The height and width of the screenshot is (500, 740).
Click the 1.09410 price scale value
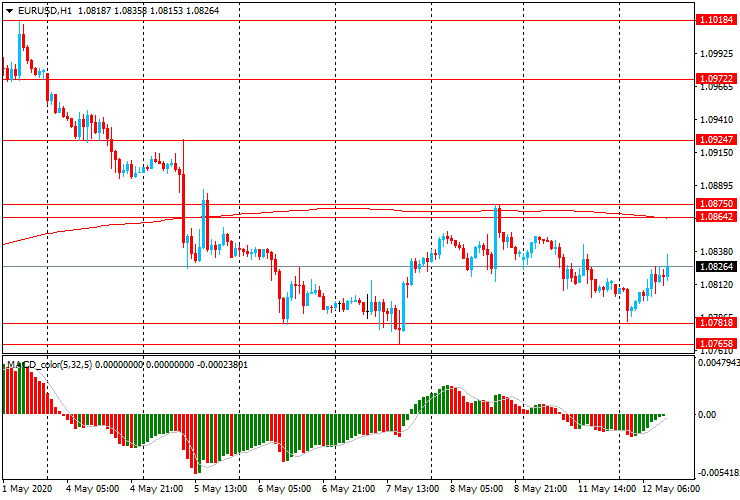pos(716,120)
